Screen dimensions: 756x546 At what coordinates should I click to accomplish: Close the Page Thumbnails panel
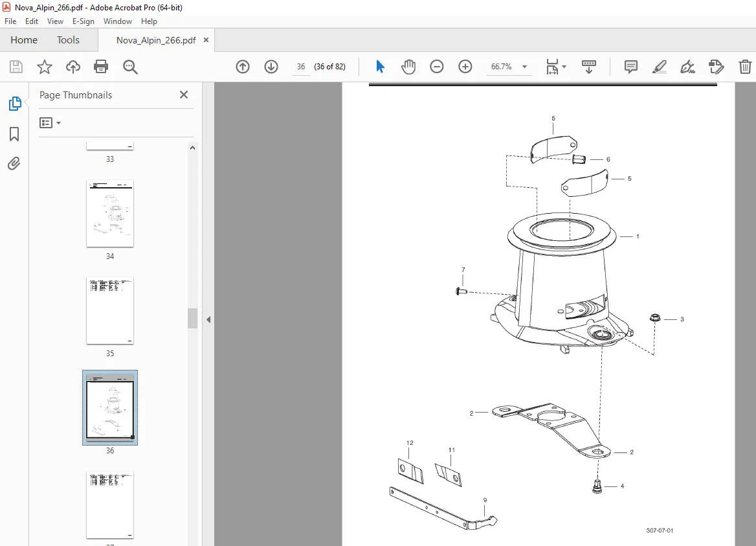click(x=184, y=95)
